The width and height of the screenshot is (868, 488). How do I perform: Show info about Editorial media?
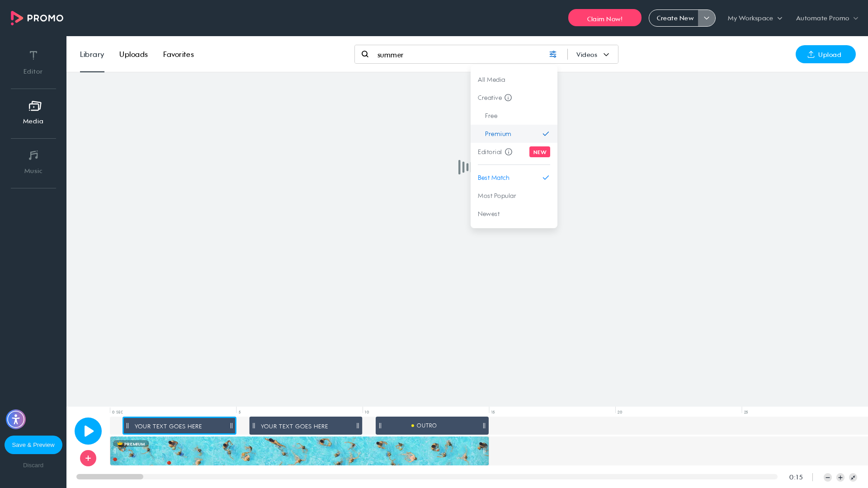click(509, 152)
